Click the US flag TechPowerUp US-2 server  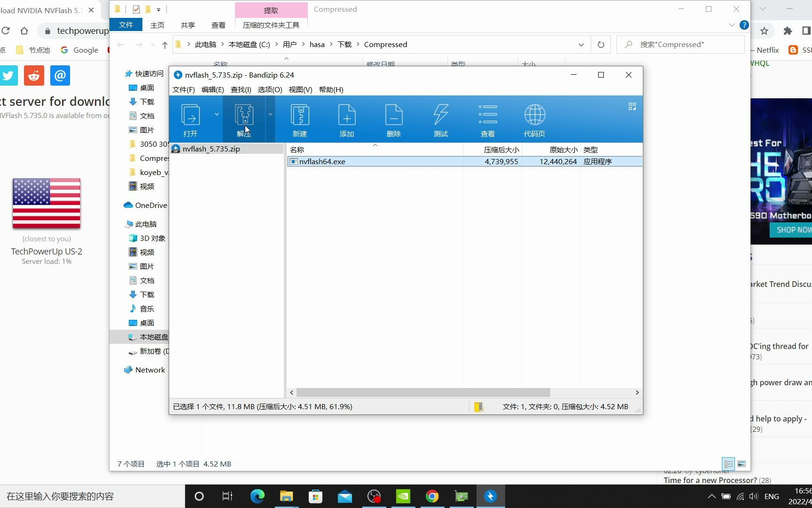point(47,203)
